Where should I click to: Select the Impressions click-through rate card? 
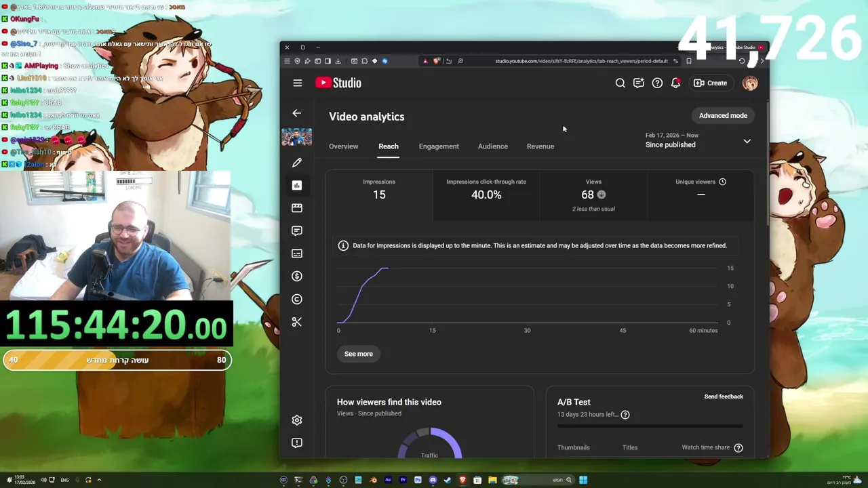click(486, 195)
